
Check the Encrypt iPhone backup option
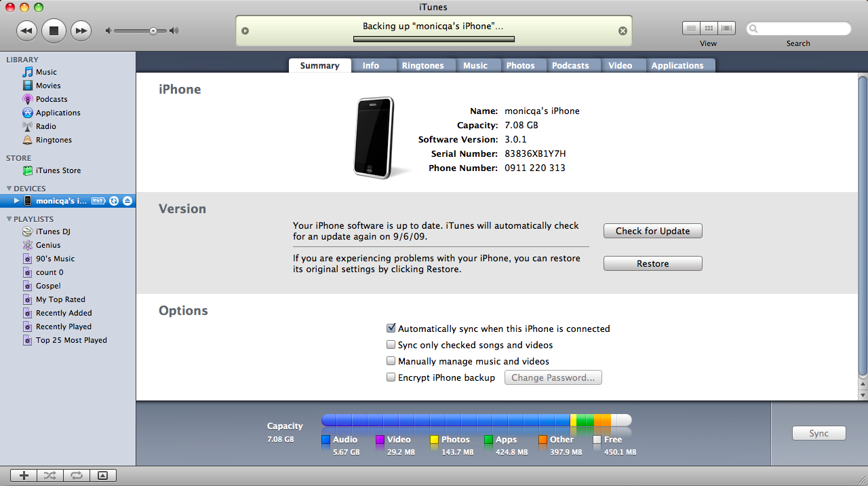coord(391,377)
